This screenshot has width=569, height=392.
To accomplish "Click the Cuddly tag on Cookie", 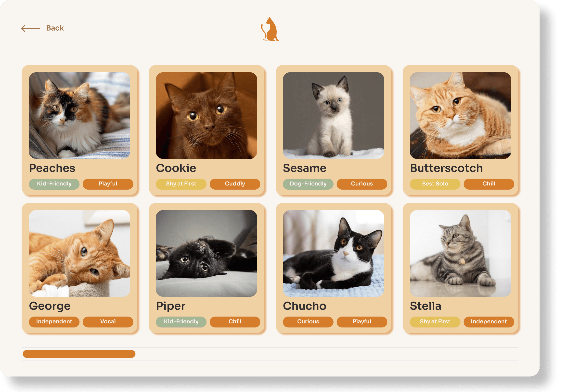I will click(235, 184).
